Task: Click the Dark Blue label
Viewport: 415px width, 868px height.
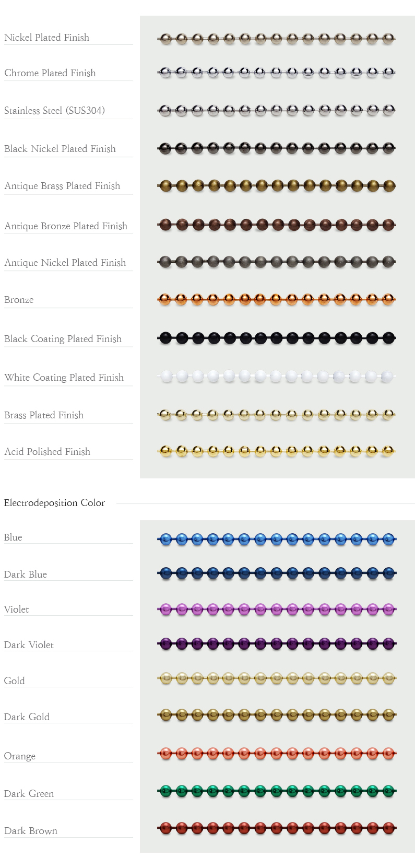Action: (x=26, y=574)
